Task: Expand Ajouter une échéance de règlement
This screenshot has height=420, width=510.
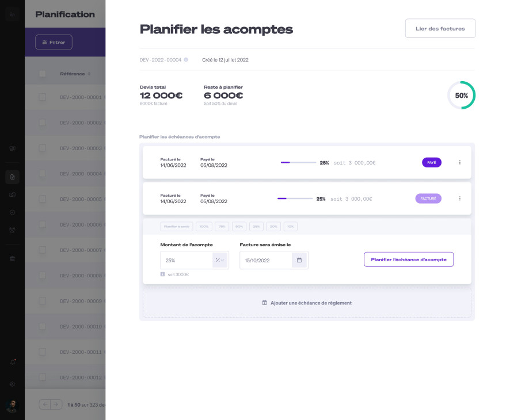Action: [307, 303]
